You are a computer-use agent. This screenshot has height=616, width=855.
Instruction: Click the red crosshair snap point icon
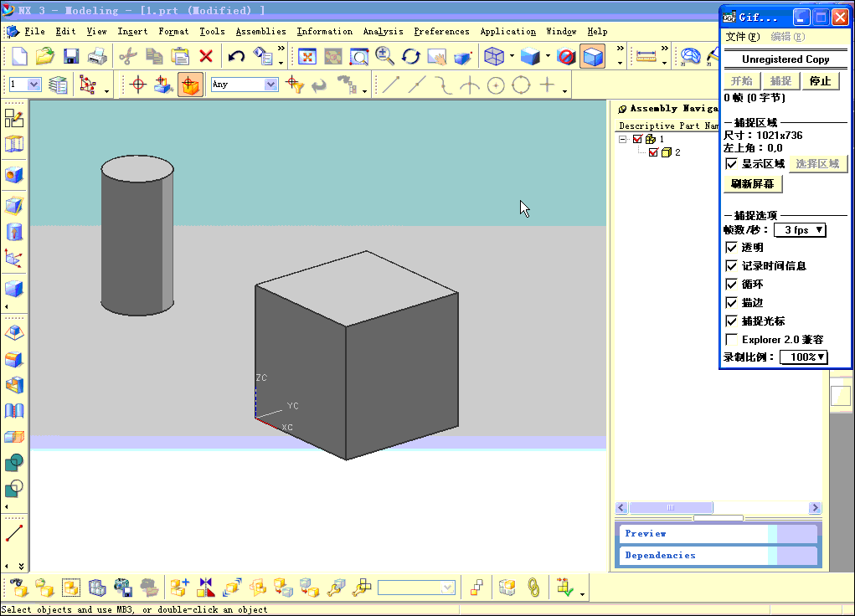(138, 85)
